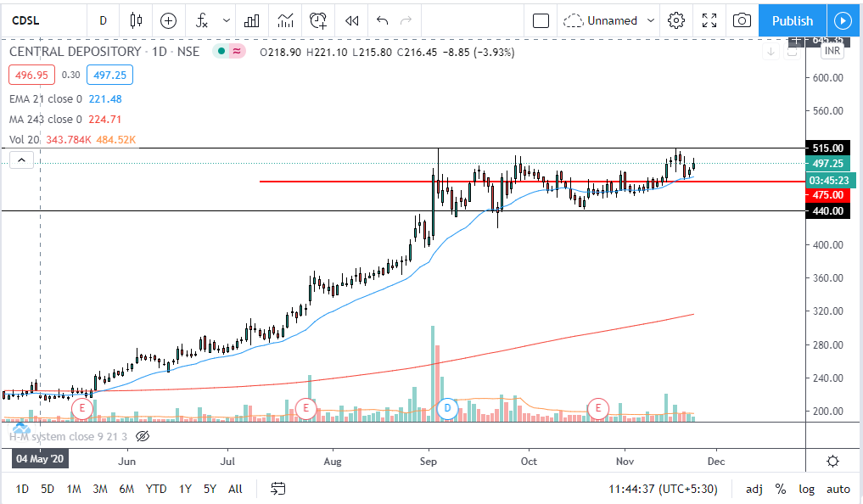Select the red 475.00 horizontal line label

[827, 195]
